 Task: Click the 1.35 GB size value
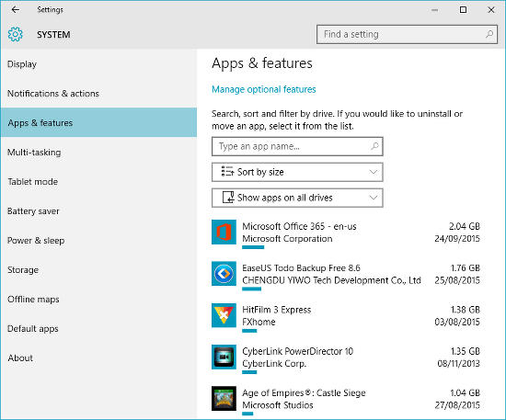tap(465, 351)
